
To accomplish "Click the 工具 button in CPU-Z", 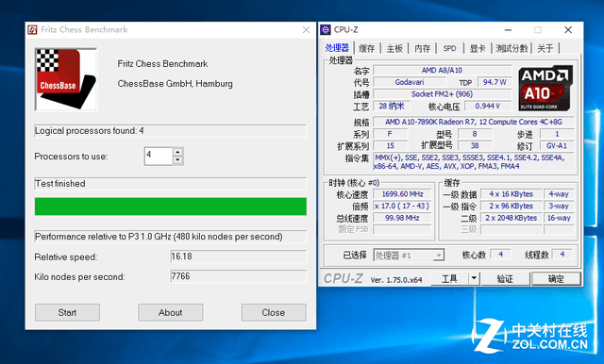I will (x=449, y=279).
